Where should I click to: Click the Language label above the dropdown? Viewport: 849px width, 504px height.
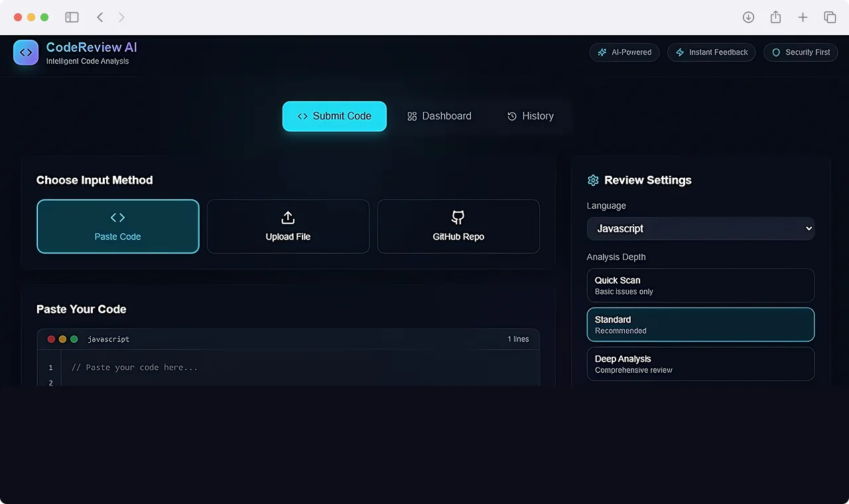tap(606, 206)
